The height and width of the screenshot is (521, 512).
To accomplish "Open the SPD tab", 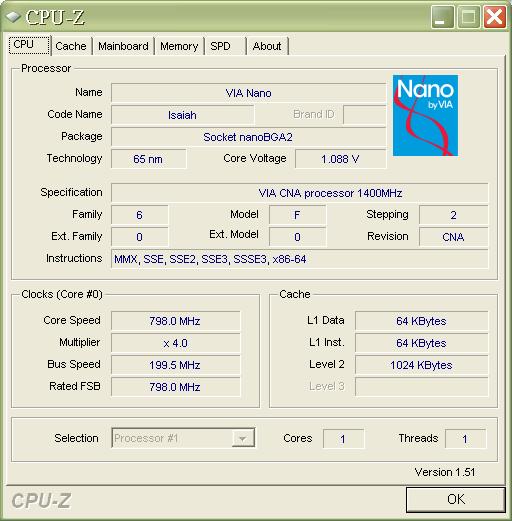I will click(225, 46).
